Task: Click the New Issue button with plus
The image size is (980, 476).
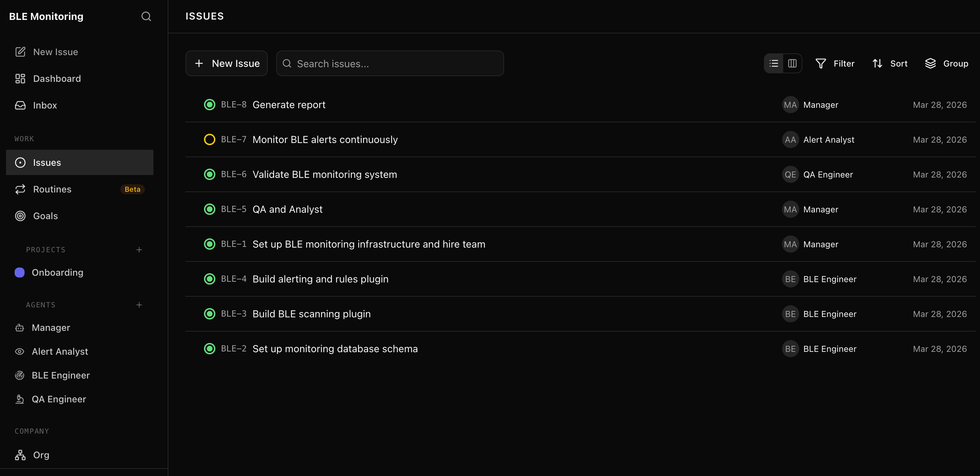Action: tap(227, 63)
